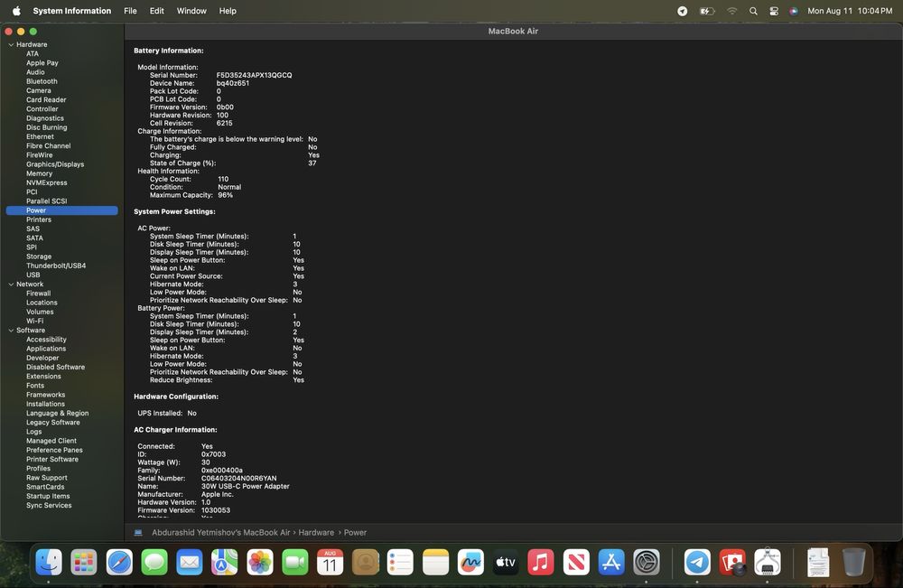The image size is (903, 588).
Task: Open Messages app in the Dock
Action: (154, 562)
